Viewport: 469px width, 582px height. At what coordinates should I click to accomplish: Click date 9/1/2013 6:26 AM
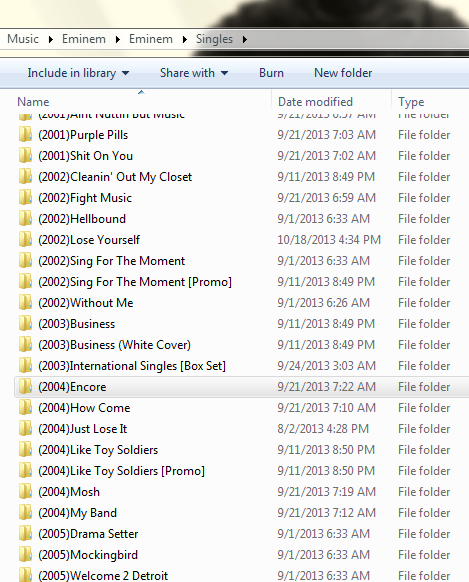pyautogui.click(x=324, y=303)
